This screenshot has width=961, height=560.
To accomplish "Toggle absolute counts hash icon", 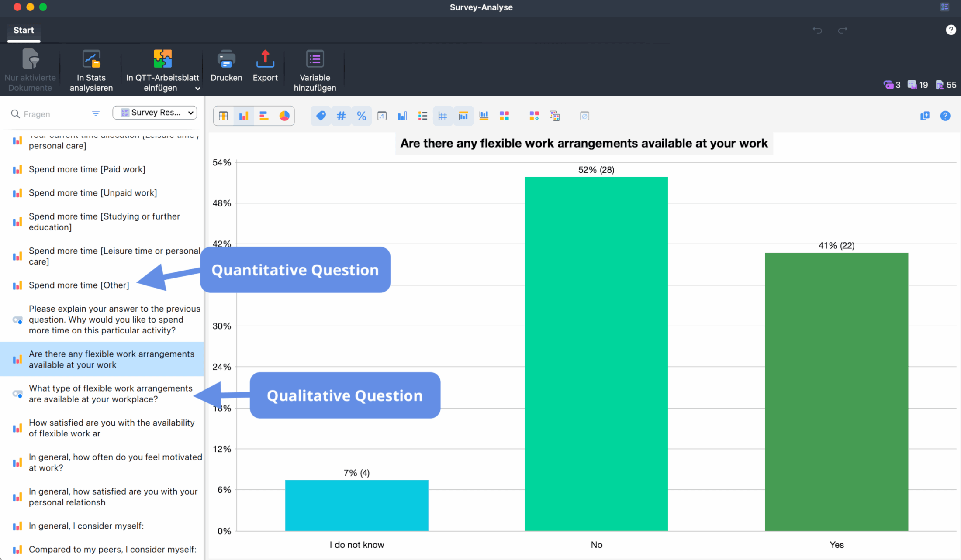I will tap(341, 116).
